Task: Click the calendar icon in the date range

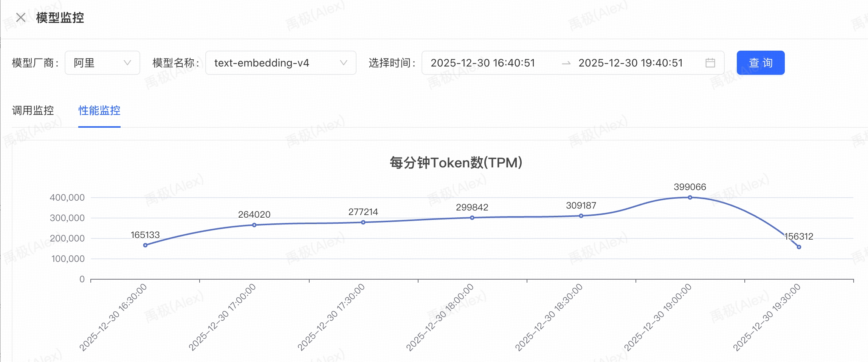Action: point(710,63)
